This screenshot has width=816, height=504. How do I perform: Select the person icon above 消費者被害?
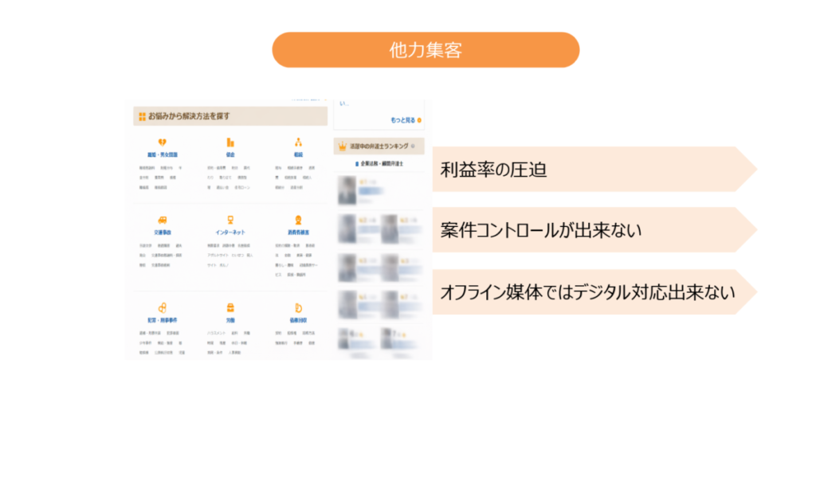[298, 220]
